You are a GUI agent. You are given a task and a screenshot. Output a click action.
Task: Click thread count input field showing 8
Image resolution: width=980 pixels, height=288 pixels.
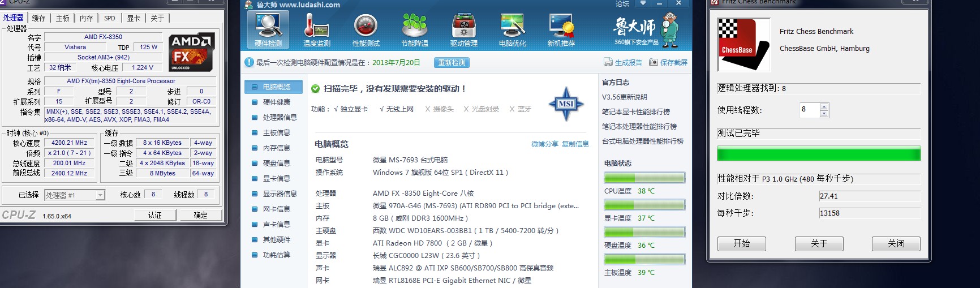coord(809,110)
